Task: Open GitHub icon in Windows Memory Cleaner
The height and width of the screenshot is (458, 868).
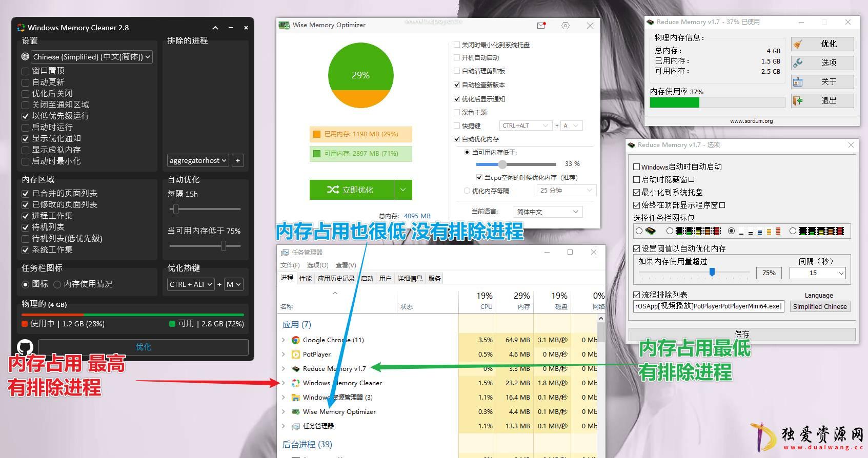Action: click(25, 347)
